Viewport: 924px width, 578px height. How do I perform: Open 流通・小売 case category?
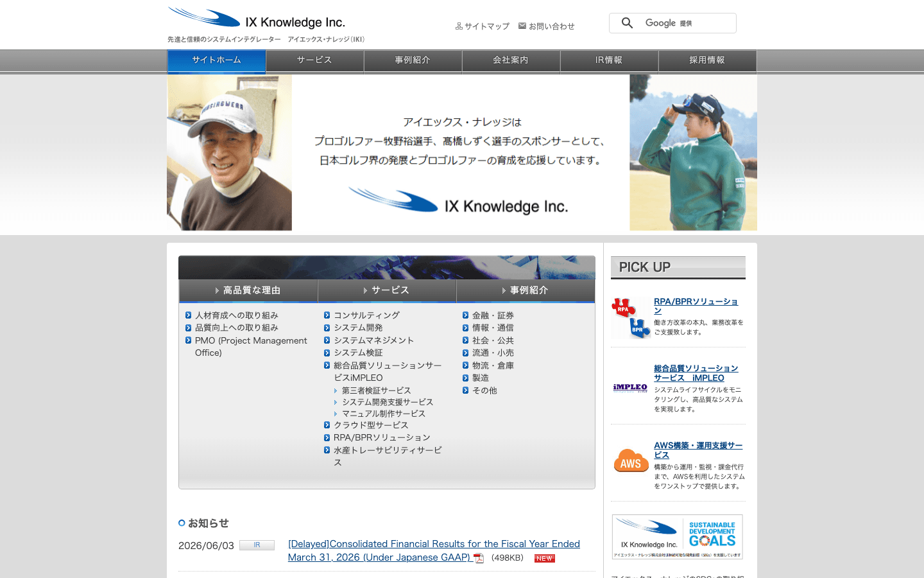coord(493,353)
